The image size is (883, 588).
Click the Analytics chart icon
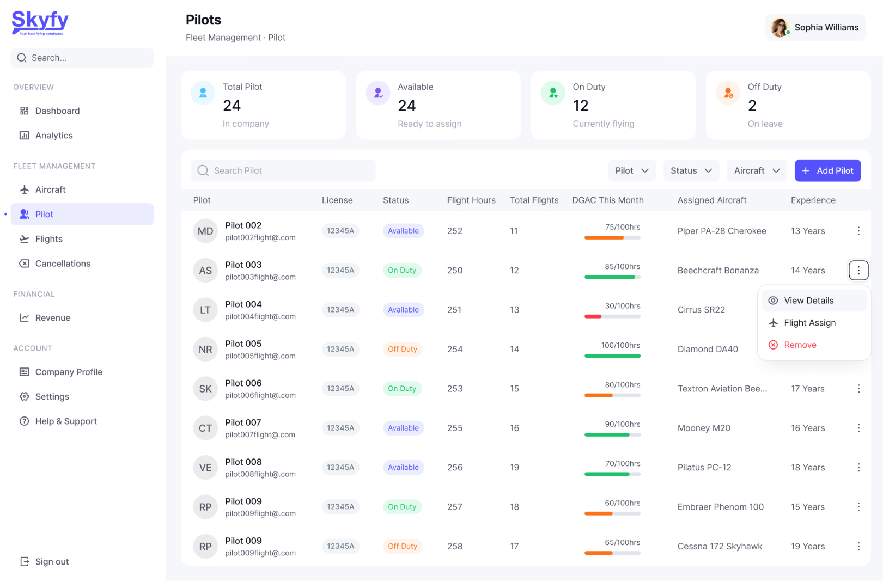tap(25, 136)
